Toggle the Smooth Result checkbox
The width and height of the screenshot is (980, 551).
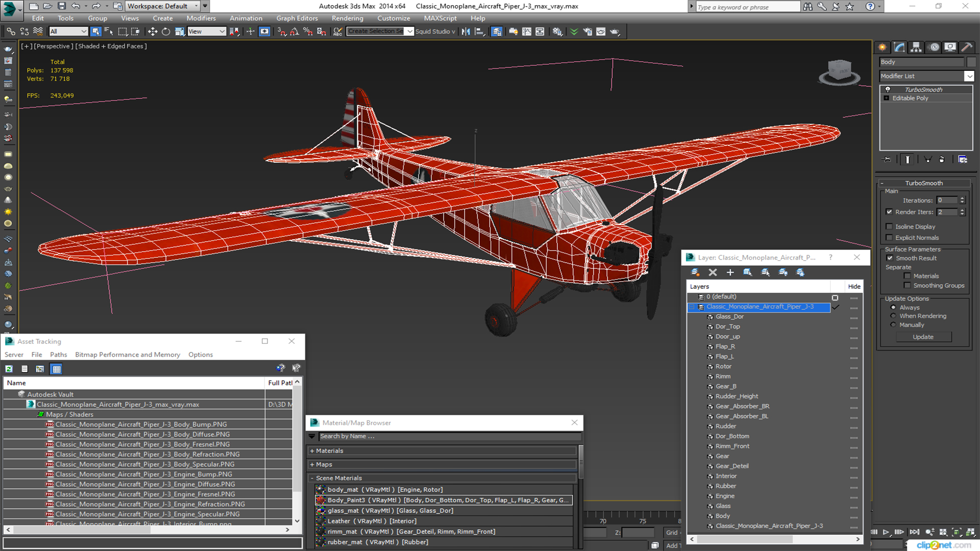click(x=890, y=258)
